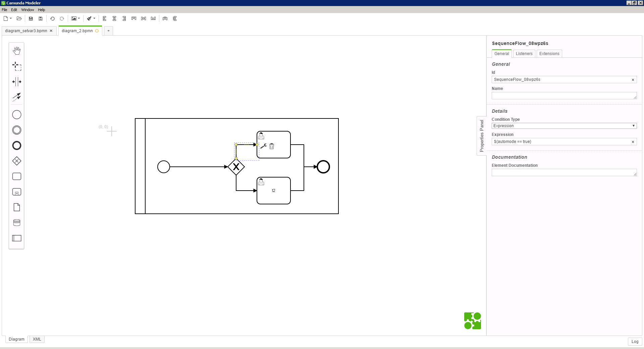Create a gateway from palette
644x349 pixels.
17,161
